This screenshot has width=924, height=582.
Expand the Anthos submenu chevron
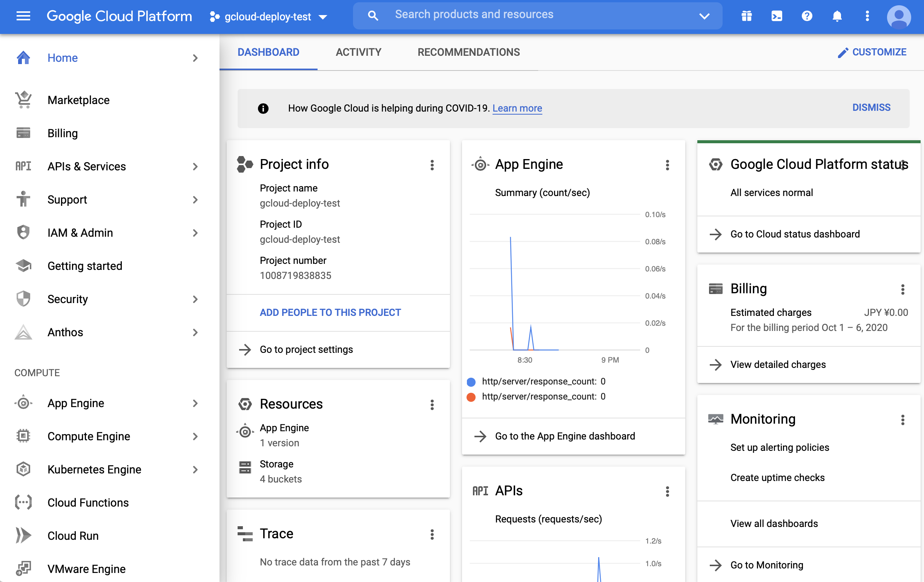click(x=195, y=332)
